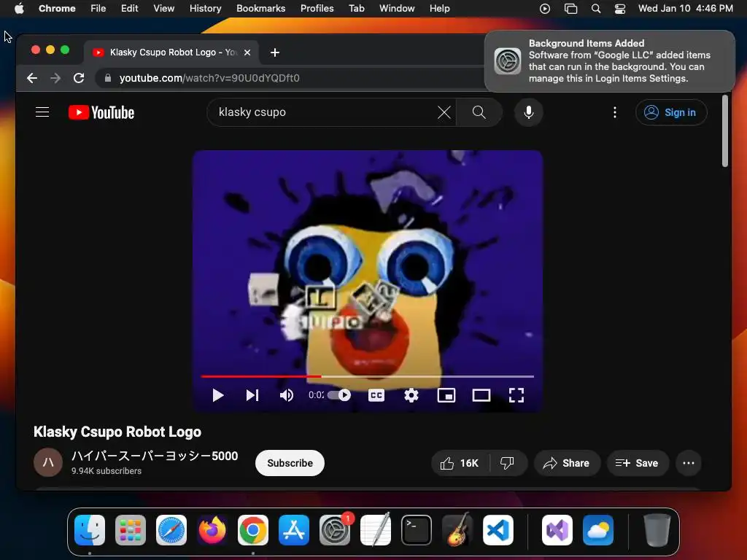Open the Window menu
Screen dimensions: 747x560
click(397, 8)
